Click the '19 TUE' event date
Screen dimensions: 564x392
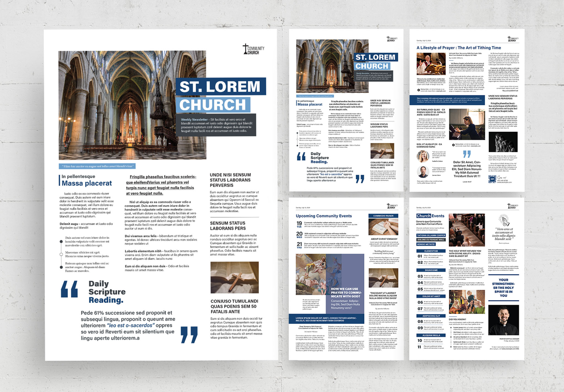click(x=299, y=224)
